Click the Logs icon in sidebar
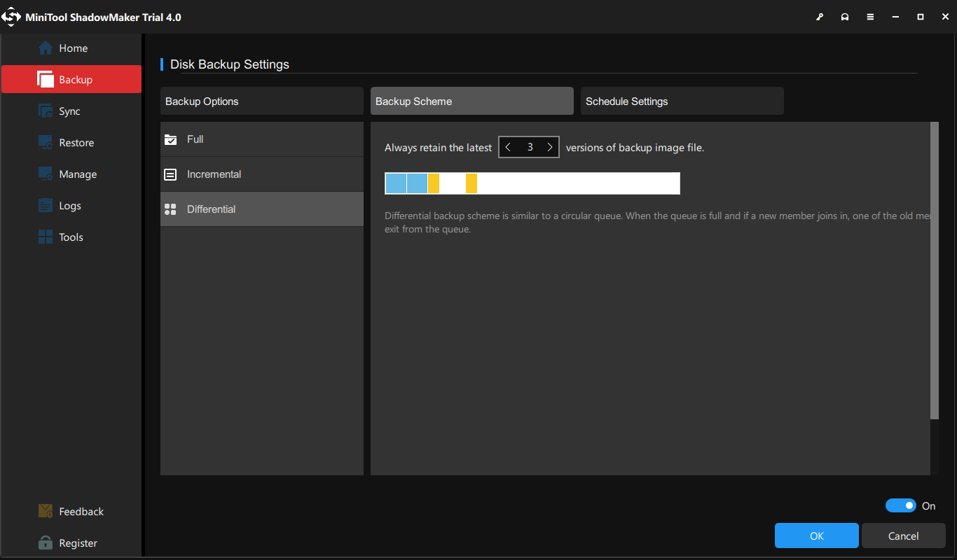The height and width of the screenshot is (560, 957). tap(46, 206)
